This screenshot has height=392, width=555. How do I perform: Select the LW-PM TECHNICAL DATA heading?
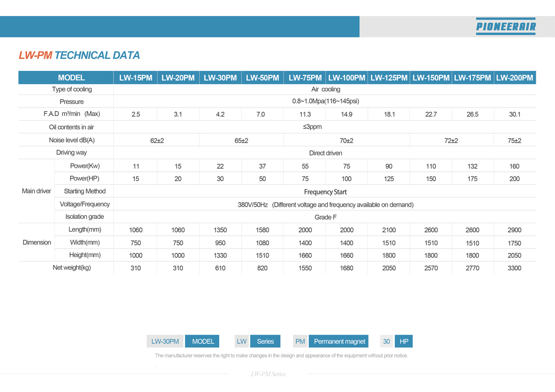tap(79, 55)
